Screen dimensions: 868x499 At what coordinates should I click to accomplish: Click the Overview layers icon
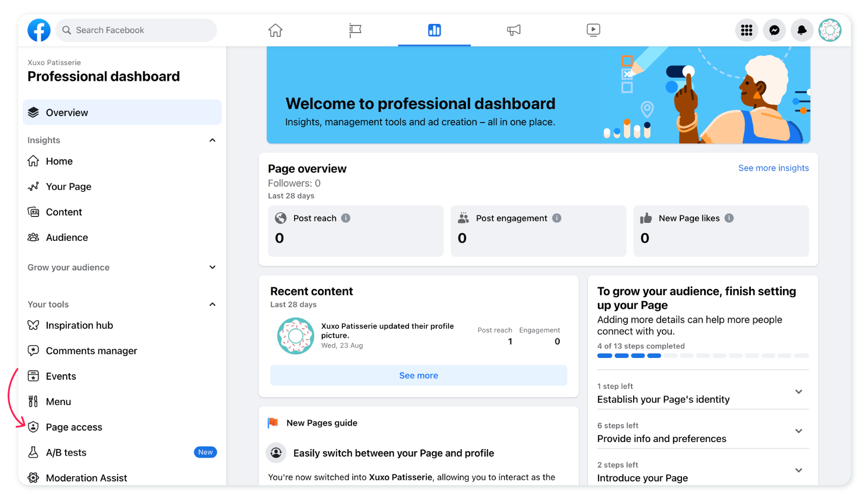[34, 112]
